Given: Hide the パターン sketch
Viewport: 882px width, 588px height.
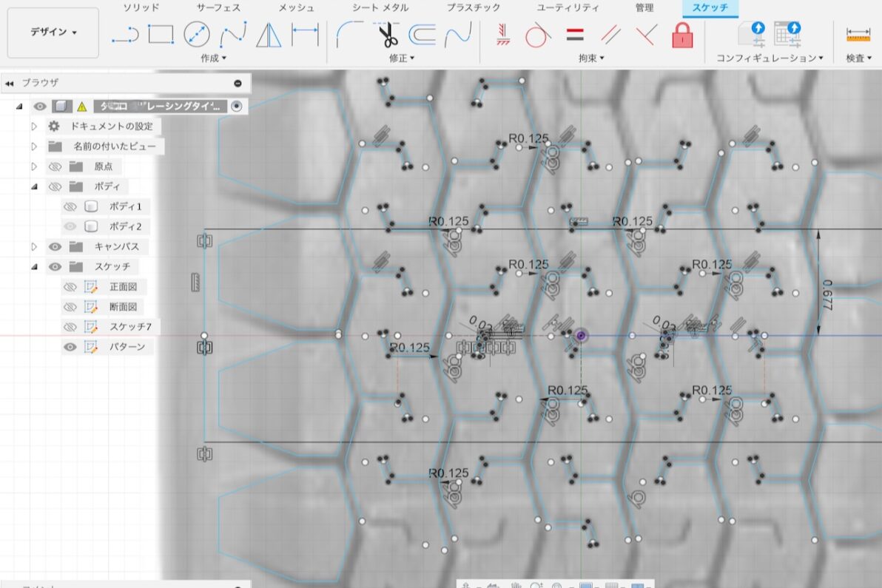Looking at the screenshot, I should point(70,347).
